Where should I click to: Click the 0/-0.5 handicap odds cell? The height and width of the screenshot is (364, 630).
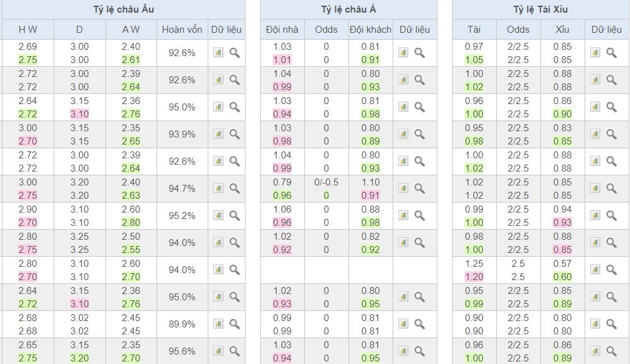click(326, 182)
